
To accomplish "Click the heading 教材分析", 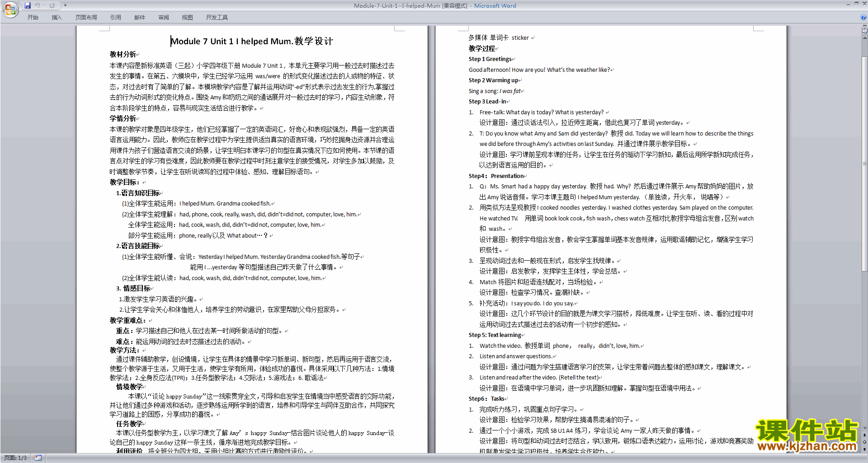I will point(123,54).
